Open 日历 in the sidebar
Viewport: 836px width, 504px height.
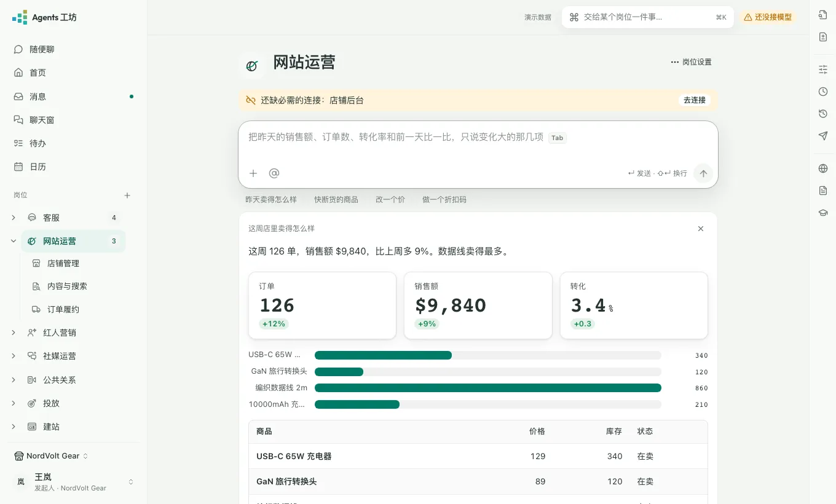click(74, 167)
